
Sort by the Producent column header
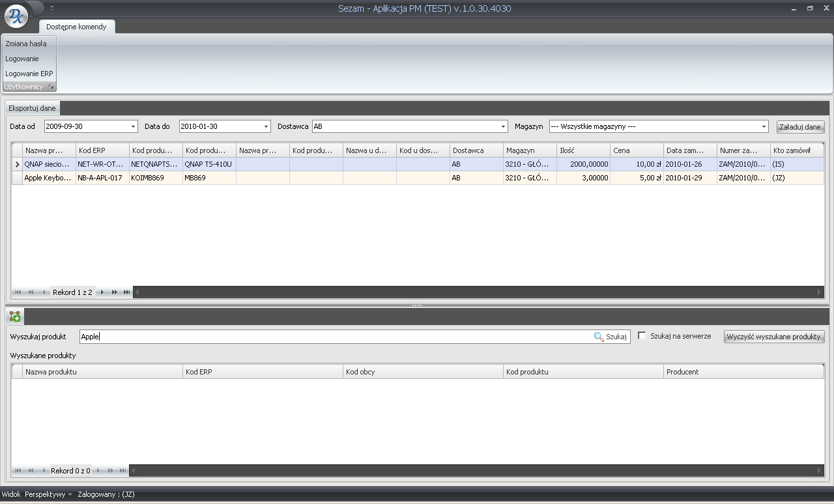(743, 372)
